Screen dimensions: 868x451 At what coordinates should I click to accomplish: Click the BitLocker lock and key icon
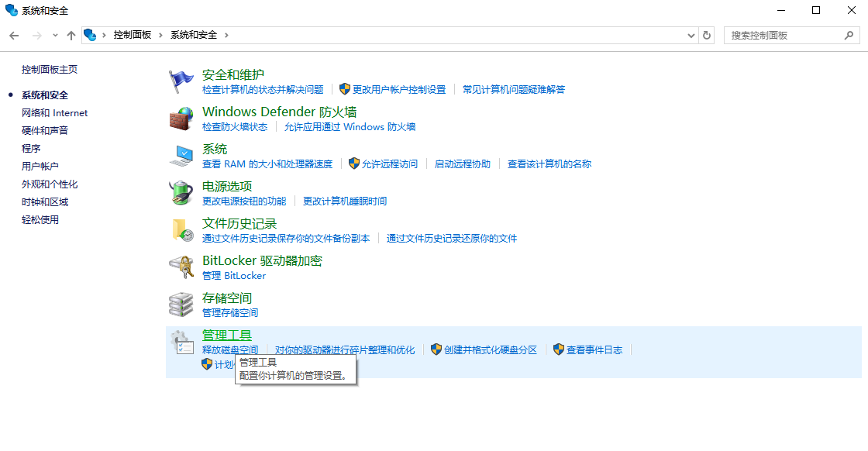181,267
